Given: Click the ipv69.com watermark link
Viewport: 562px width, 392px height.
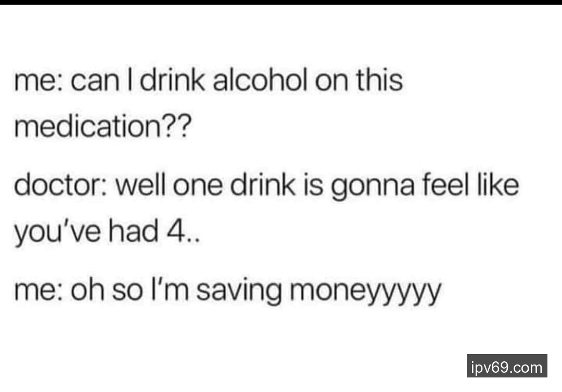Looking at the screenshot, I should pos(507,365).
